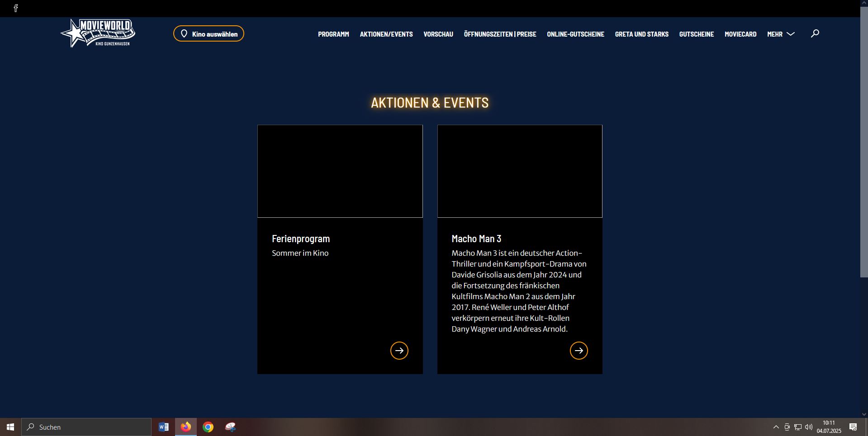
Task: Go to the Vorschau page
Action: (438, 34)
